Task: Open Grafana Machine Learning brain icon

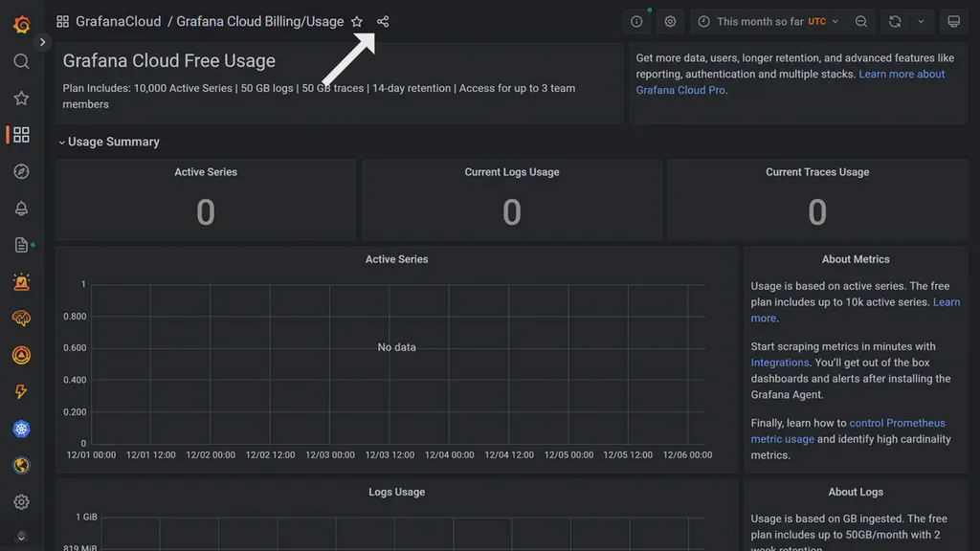Action: [21, 318]
